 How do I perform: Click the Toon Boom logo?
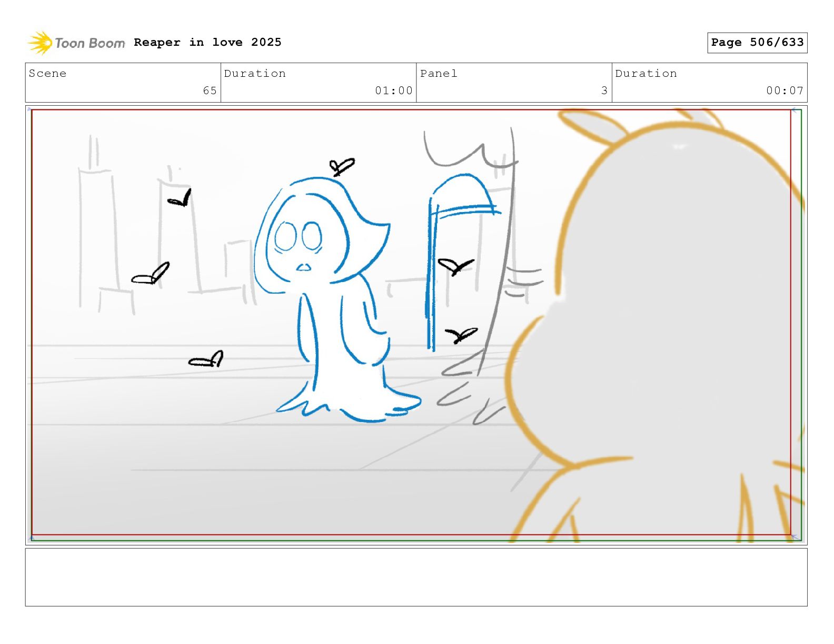[76, 43]
